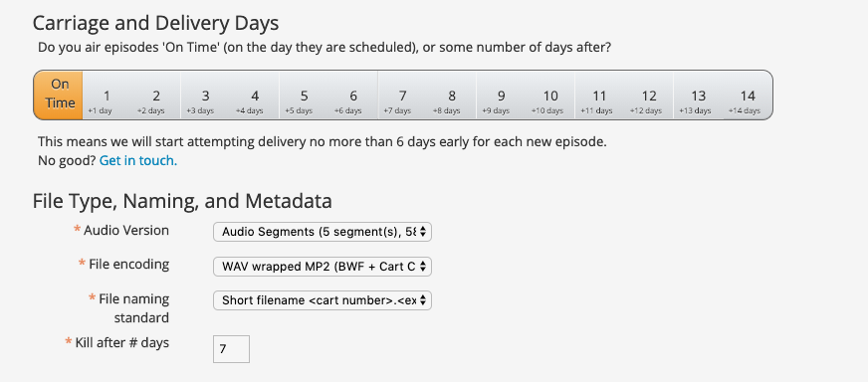Focus the Kill after # days field
Screen dimensions: 868x382
tap(231, 349)
